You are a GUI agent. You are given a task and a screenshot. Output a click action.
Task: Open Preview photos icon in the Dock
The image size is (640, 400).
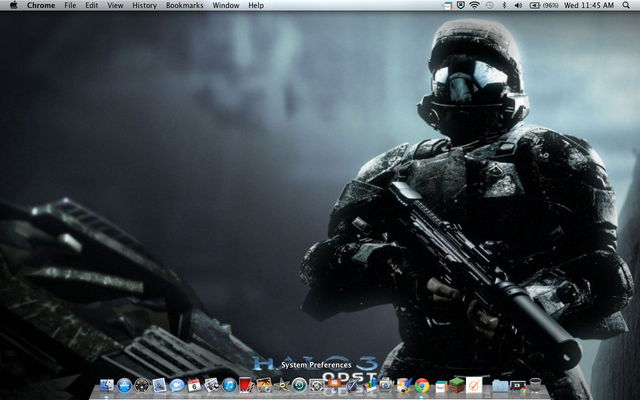point(211,385)
